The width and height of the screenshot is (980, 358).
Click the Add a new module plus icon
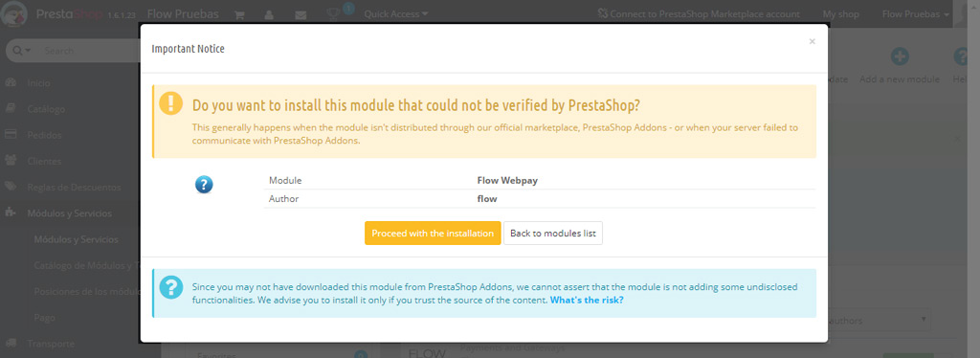point(900,56)
